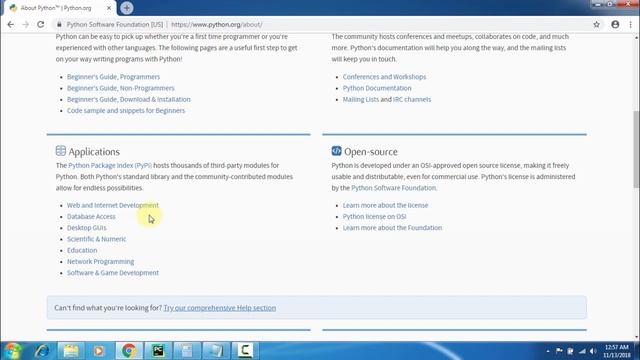Click the network signal tray icon

point(582,351)
